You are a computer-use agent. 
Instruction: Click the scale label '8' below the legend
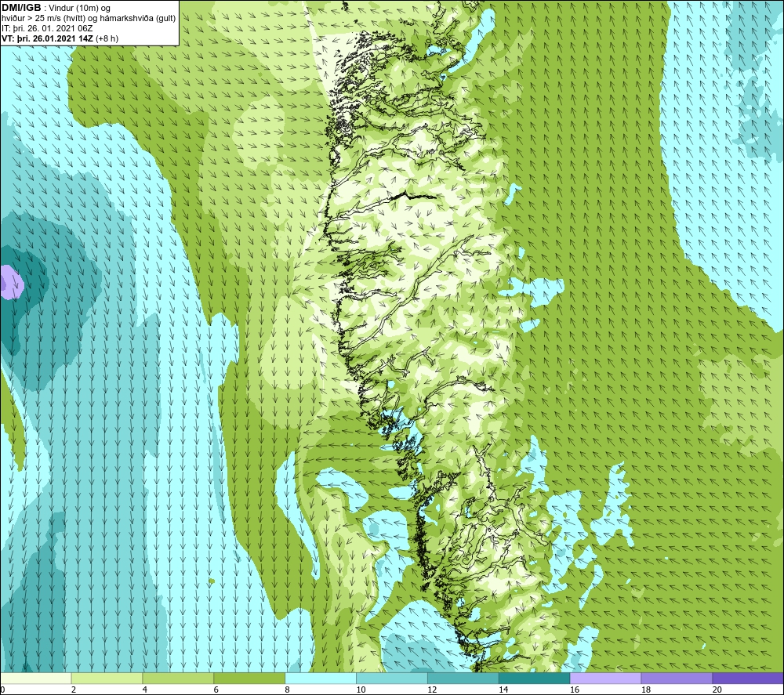pos(287,690)
